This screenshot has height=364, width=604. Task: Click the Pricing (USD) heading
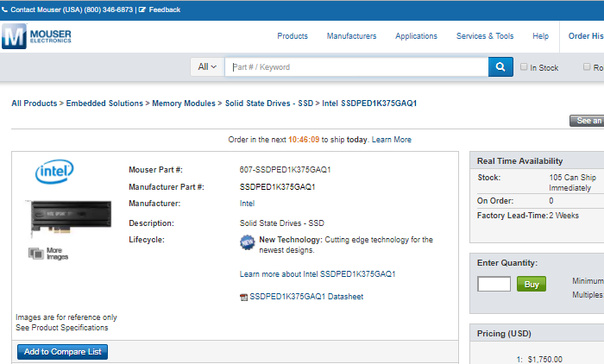(504, 334)
